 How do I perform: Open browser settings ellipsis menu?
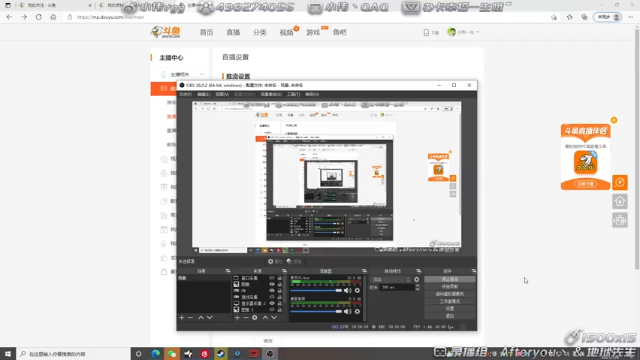click(631, 17)
